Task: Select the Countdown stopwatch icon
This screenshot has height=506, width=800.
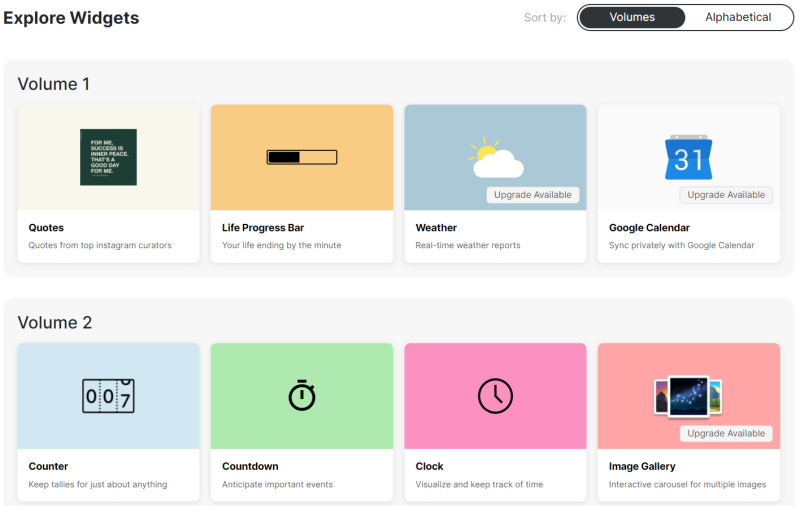Action: (x=302, y=395)
